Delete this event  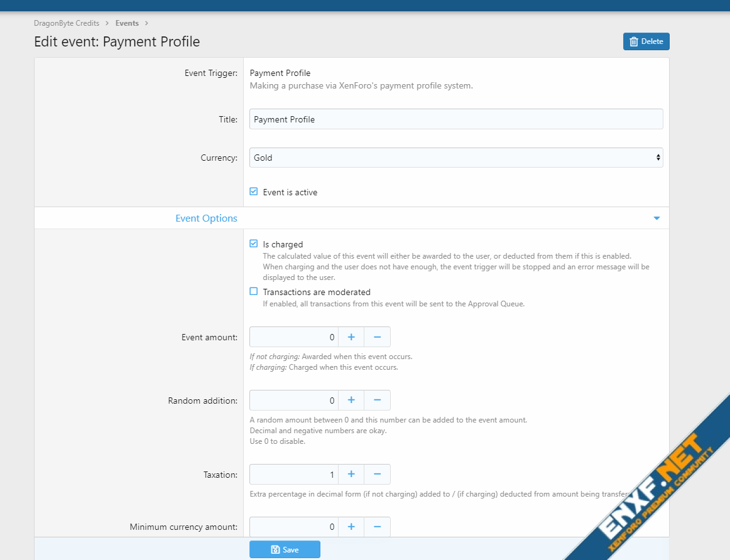pyautogui.click(x=646, y=41)
